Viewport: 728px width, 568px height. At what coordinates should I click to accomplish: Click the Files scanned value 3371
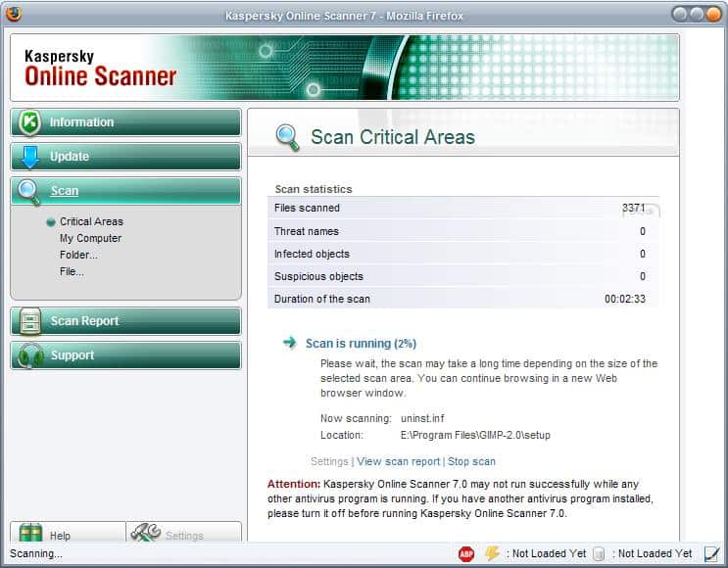click(633, 208)
